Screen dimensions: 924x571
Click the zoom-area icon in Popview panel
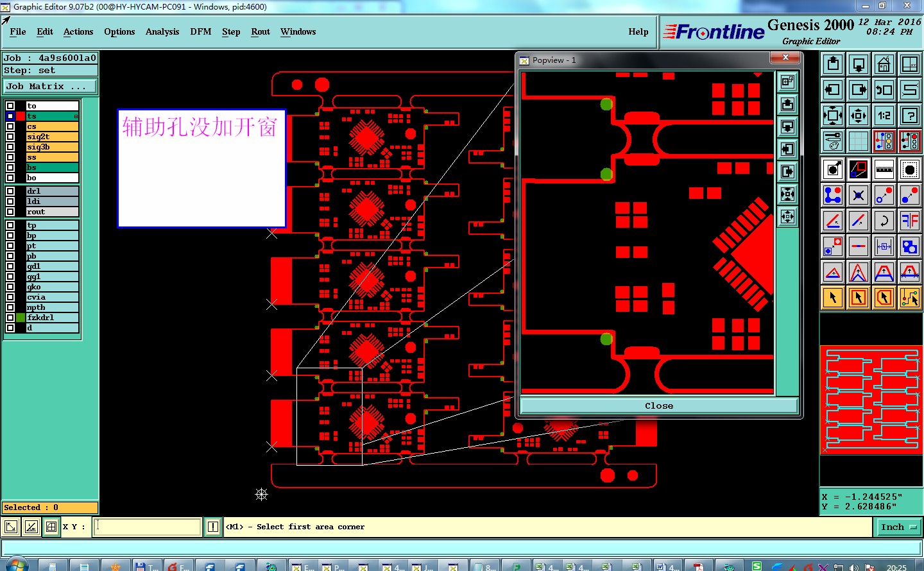(x=787, y=81)
